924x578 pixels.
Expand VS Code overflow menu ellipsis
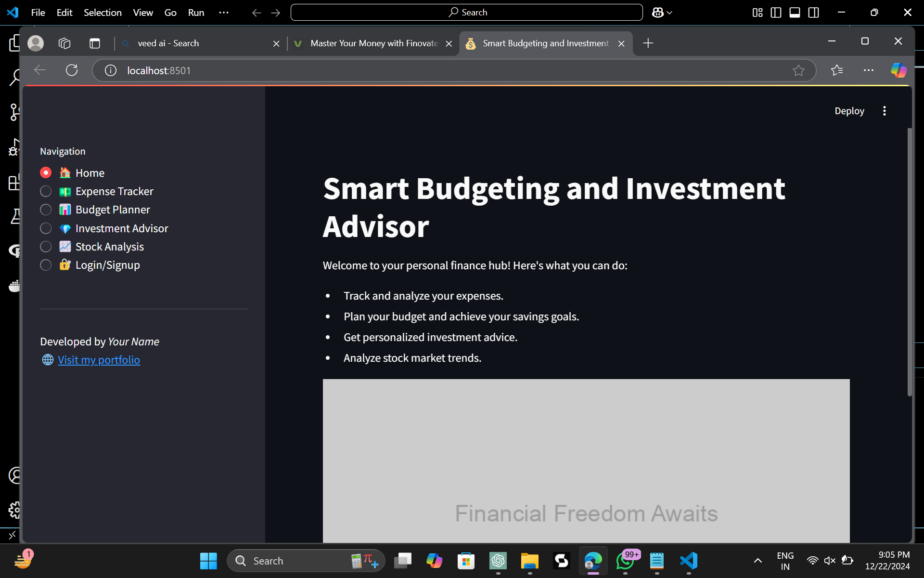tap(223, 13)
